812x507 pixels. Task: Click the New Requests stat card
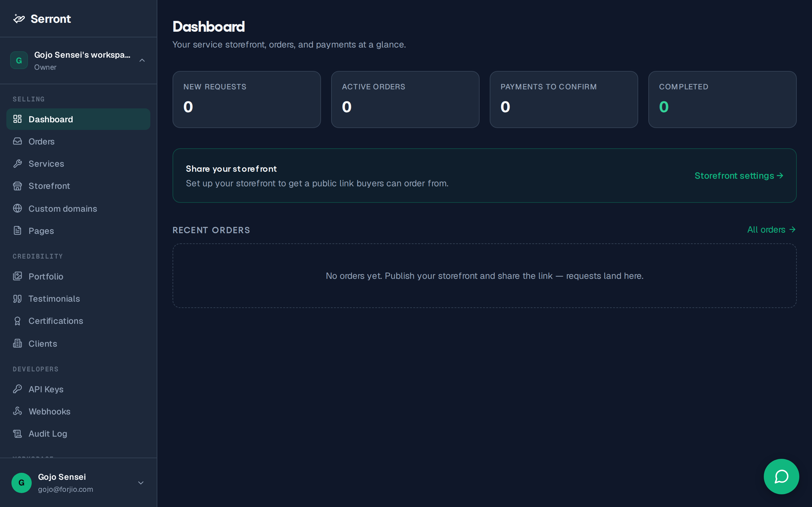(247, 99)
